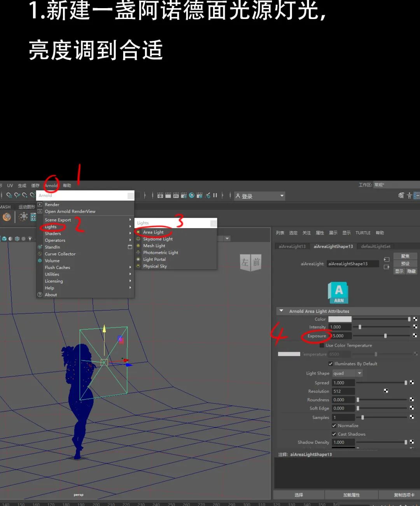Click the input connection arrow icon
420x506 pixels.
pyautogui.click(x=387, y=260)
